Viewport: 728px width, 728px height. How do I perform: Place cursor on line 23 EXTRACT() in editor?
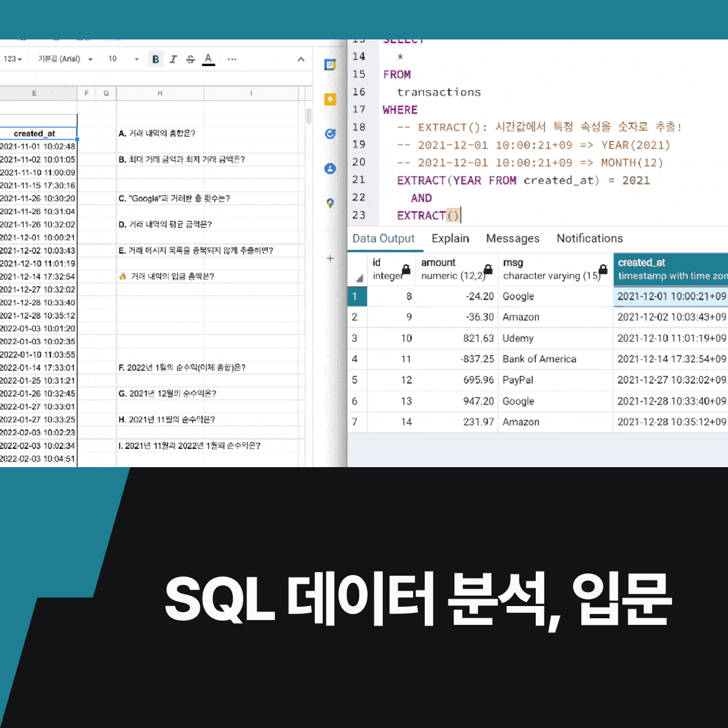pyautogui.click(x=427, y=216)
